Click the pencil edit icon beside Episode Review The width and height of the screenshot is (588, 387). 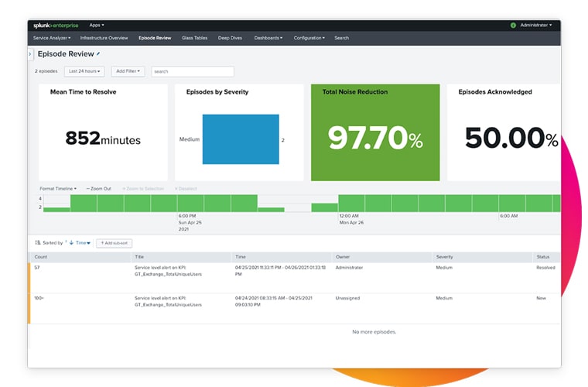(x=98, y=54)
